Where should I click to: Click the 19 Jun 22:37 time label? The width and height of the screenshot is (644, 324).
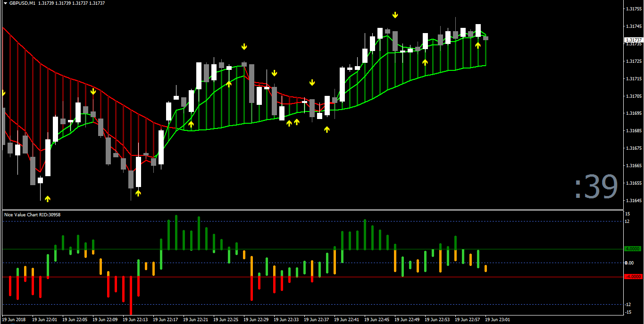coord(316,320)
